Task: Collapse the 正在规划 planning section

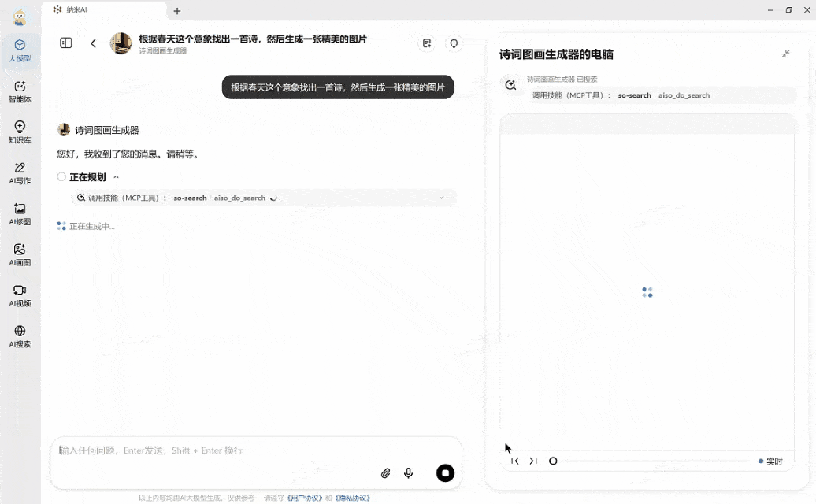Action: point(117,177)
